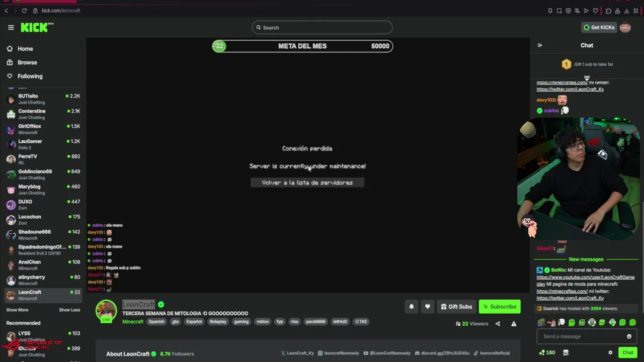Click Send a message input

[583, 336]
